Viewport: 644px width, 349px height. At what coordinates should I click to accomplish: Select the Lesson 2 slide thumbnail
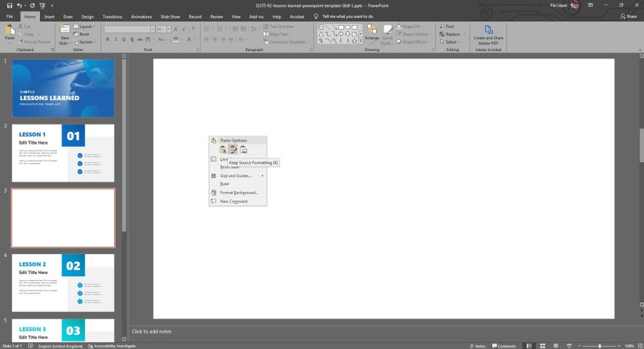63,283
